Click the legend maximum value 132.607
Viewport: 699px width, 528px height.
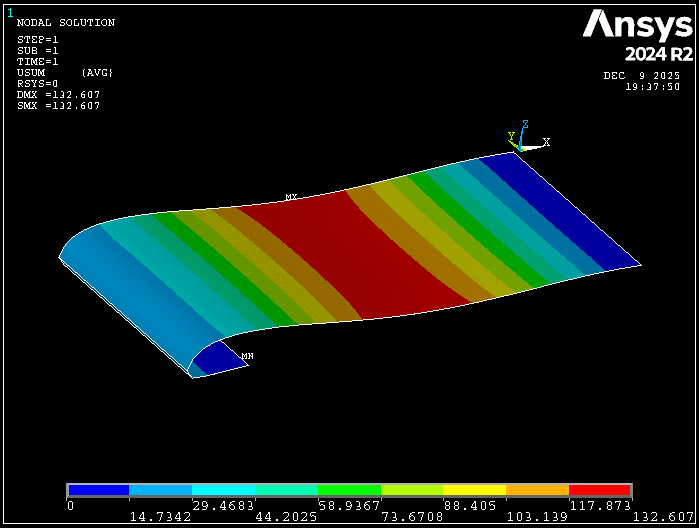point(664,517)
